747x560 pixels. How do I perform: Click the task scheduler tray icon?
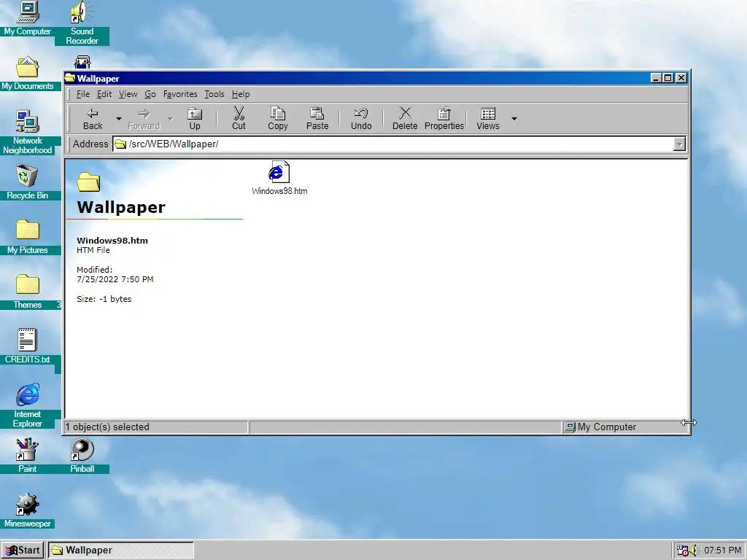click(x=683, y=550)
